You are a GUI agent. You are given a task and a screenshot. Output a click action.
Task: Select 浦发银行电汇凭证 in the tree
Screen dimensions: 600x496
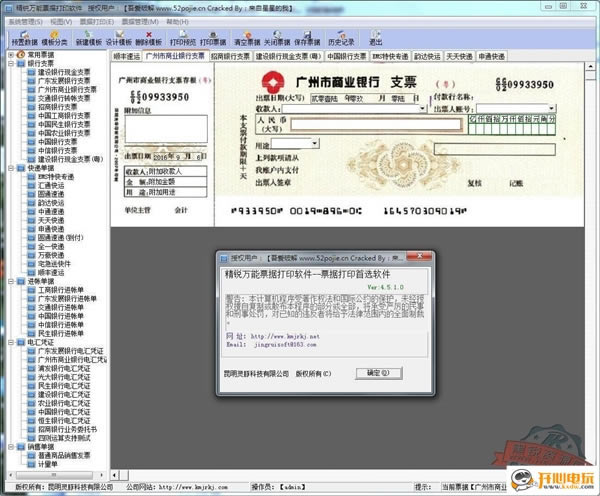pyautogui.click(x=64, y=368)
